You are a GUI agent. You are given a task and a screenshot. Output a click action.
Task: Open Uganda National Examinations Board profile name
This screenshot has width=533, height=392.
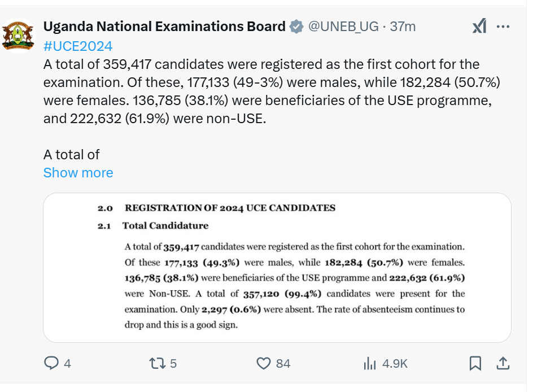(x=164, y=27)
